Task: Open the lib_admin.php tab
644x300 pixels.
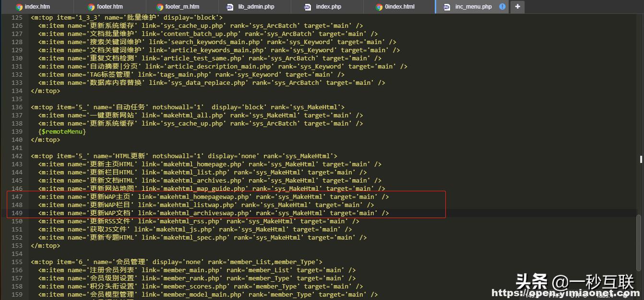Action: (256, 7)
